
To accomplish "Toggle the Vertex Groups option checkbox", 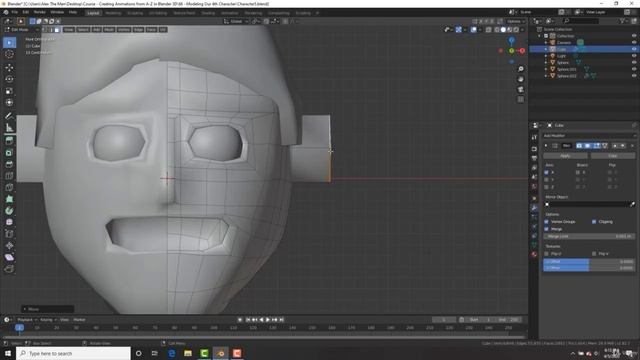I will [x=547, y=222].
